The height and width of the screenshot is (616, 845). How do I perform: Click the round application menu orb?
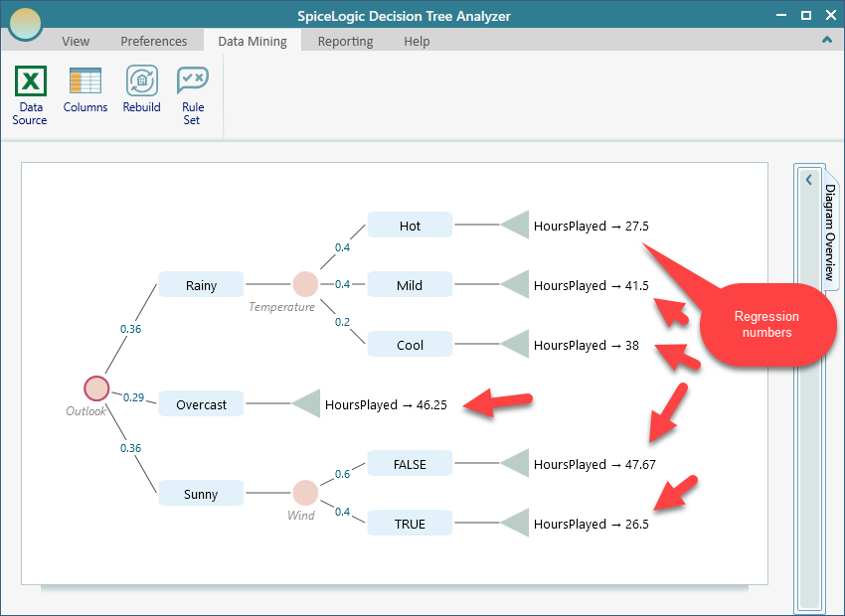click(25, 23)
